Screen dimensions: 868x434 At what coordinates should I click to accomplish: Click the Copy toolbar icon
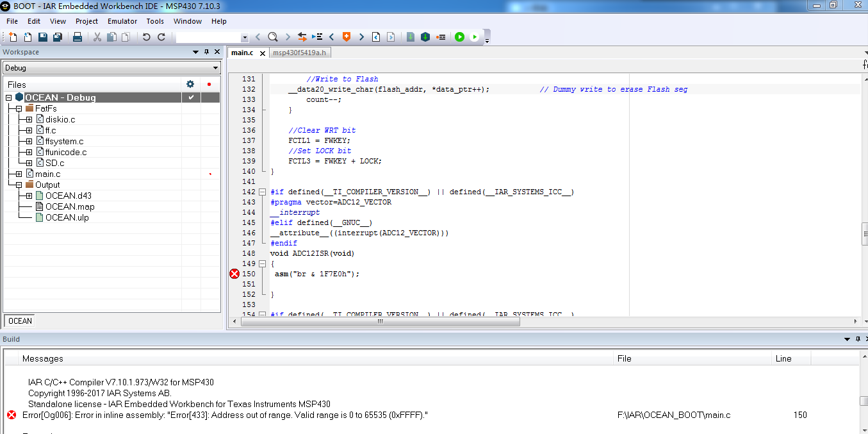click(x=111, y=37)
